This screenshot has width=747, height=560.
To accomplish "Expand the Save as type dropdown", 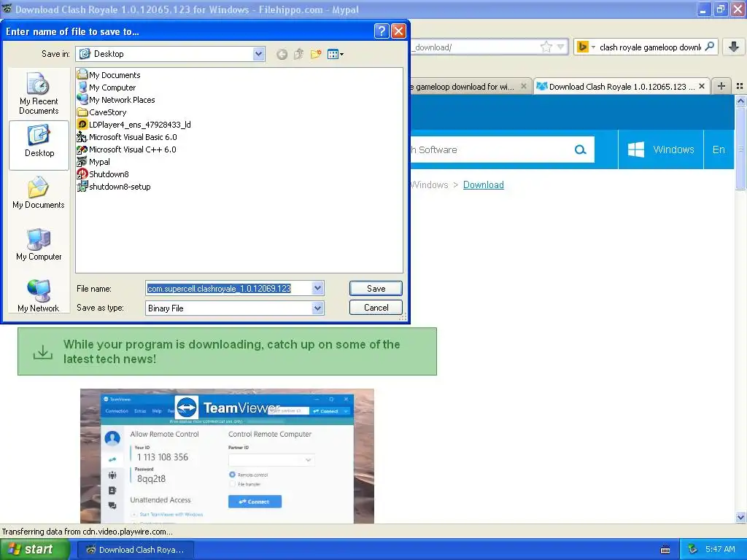I will pyautogui.click(x=318, y=308).
